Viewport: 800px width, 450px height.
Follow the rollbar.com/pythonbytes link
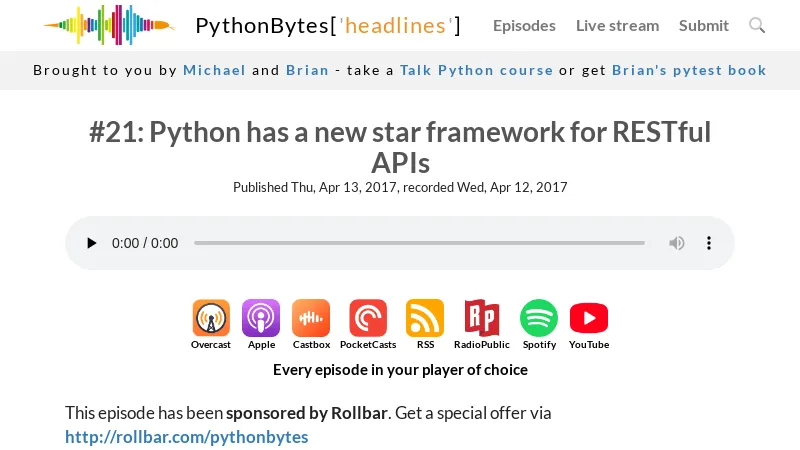187,437
